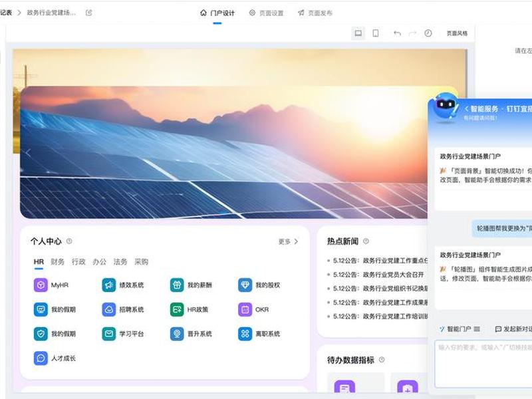The width and height of the screenshot is (532, 399).
Task: Open the 智能门户 skill menu
Action: point(460,329)
